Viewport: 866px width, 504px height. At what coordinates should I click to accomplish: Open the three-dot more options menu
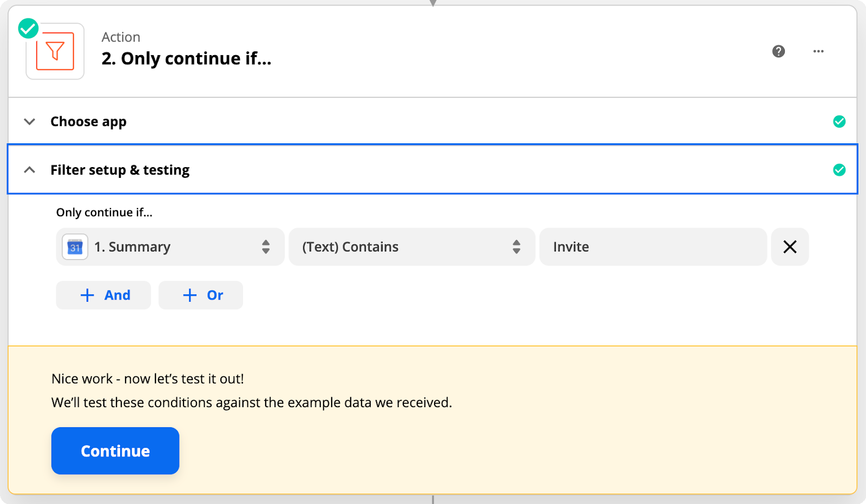click(818, 51)
